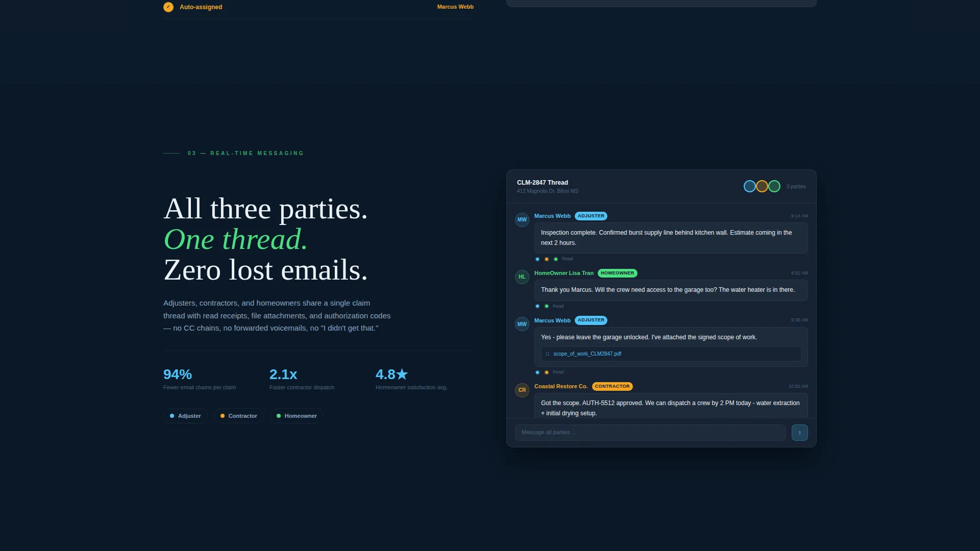Click the '2.1x' statistic
980x551 pixels.
click(283, 374)
